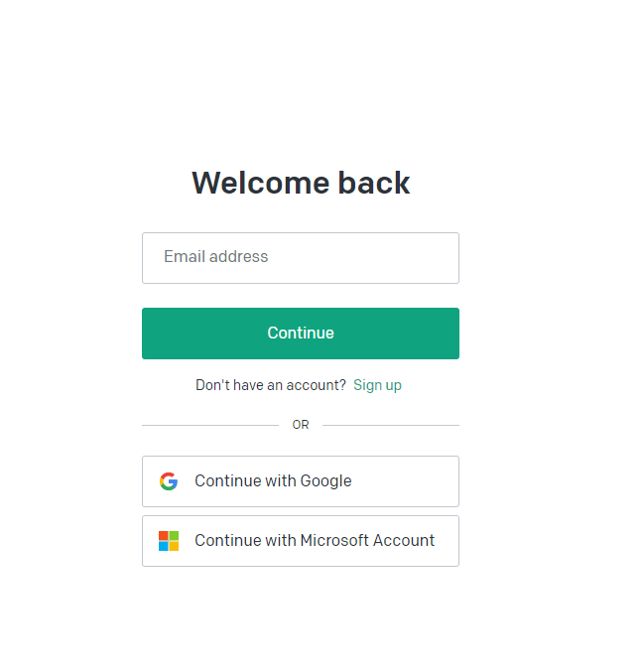643x672 pixels.
Task: Focus the Email address input field
Action: (301, 258)
